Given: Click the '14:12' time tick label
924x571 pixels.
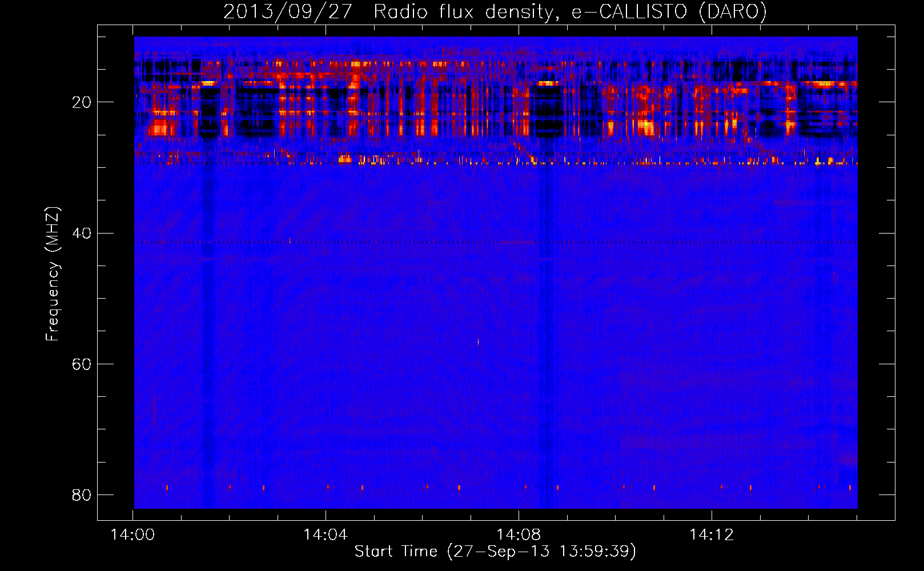Looking at the screenshot, I should coord(712,535).
